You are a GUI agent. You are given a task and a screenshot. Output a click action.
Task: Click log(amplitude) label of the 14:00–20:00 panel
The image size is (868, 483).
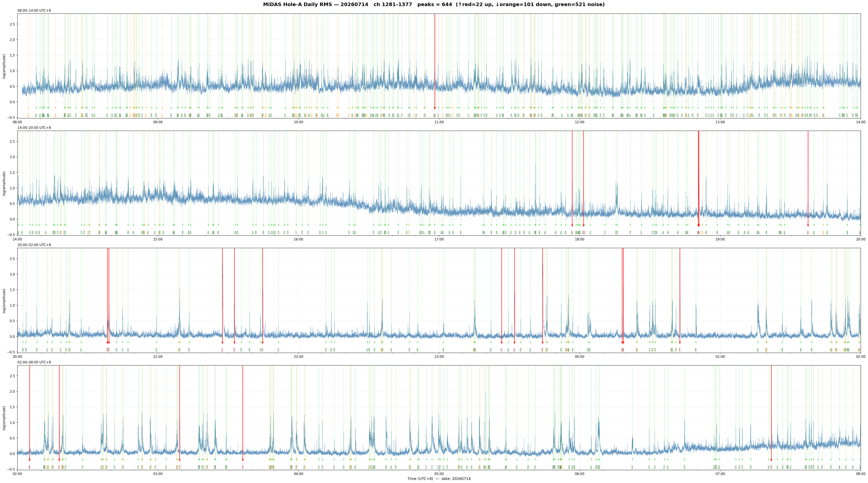[4, 183]
